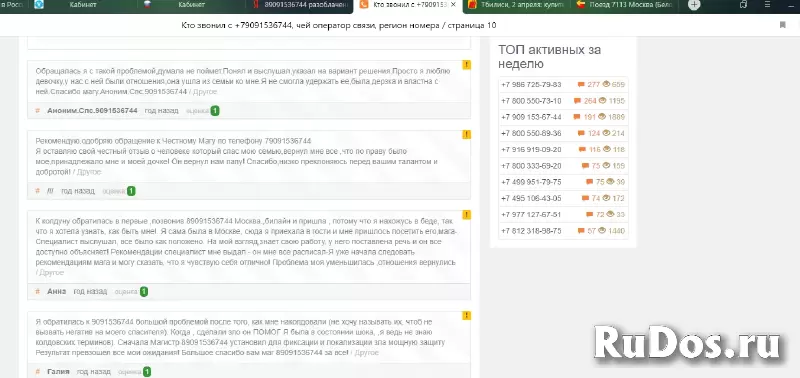Click the # link for /// comment
The width and height of the screenshot is (800, 378).
tap(38, 191)
